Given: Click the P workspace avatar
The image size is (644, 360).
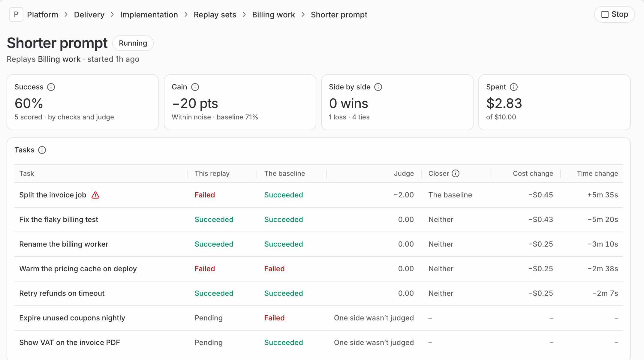Looking at the screenshot, I should pos(16,14).
